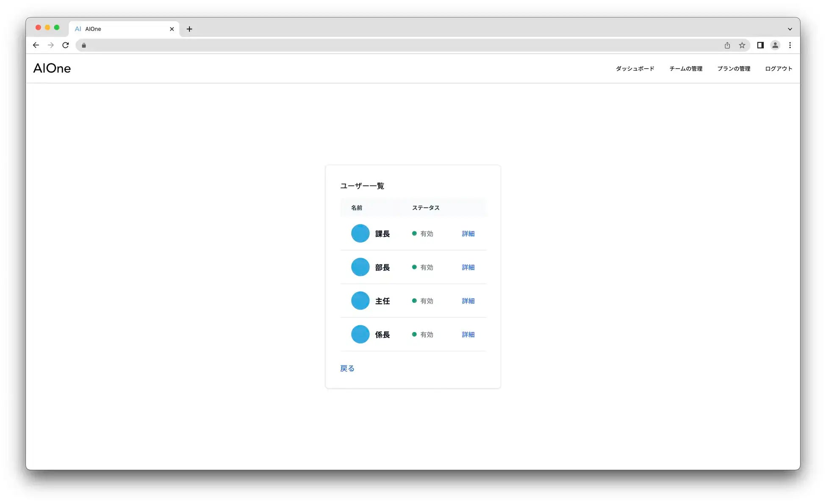826x504 pixels.
Task: Click the share icon in address bar
Action: (727, 45)
